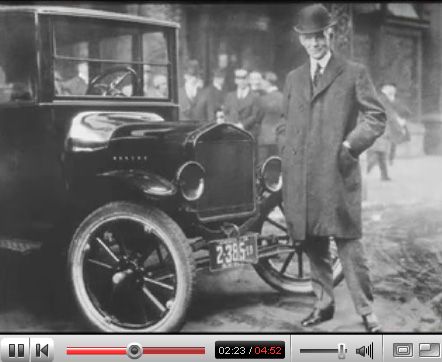Click the car's headlamp left of the radiator
Viewport: 442px width, 362px height.
click(x=190, y=181)
